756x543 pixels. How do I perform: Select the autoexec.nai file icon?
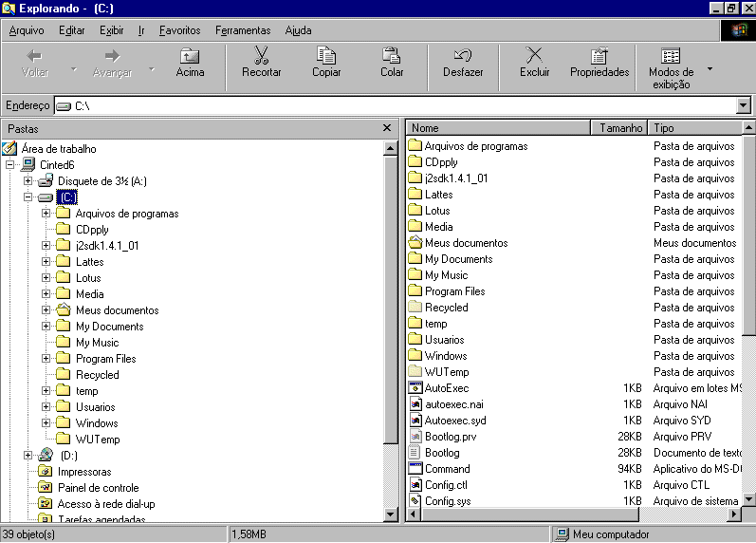click(x=415, y=404)
